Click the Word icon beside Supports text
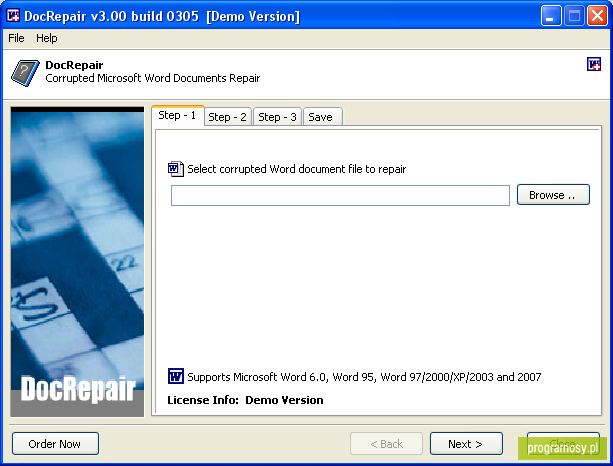Viewport: 613px width, 466px height. click(176, 376)
